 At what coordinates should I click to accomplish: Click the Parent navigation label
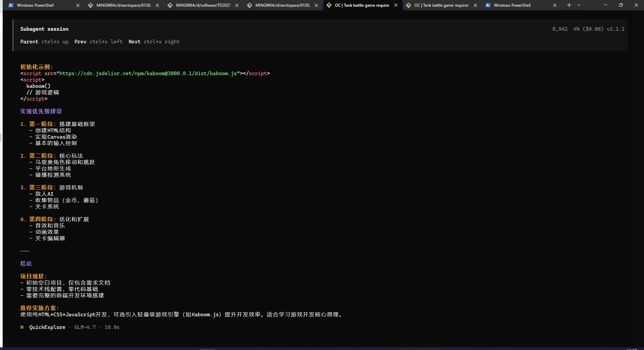[29, 42]
